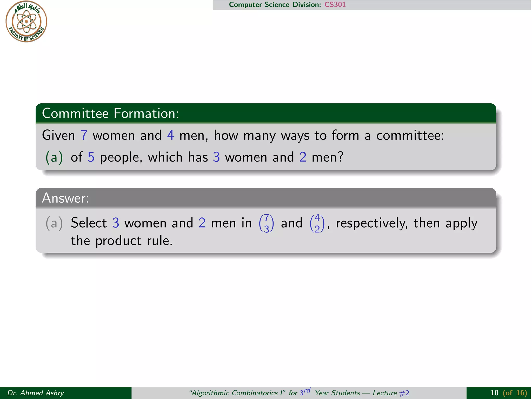
Task: Click the (of 16) total pages label
Action: [515, 393]
